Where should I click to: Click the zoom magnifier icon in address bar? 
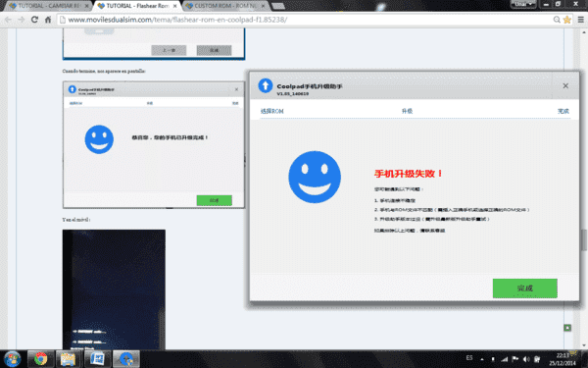pos(557,20)
